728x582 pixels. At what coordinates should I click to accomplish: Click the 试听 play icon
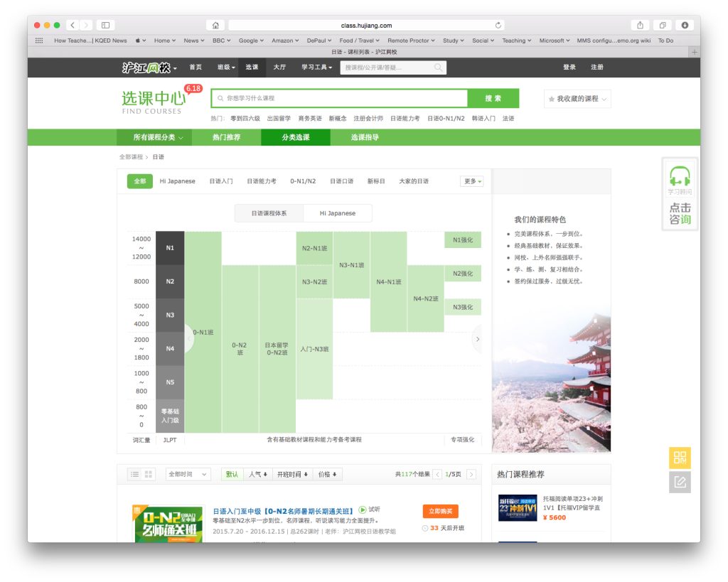coord(363,510)
